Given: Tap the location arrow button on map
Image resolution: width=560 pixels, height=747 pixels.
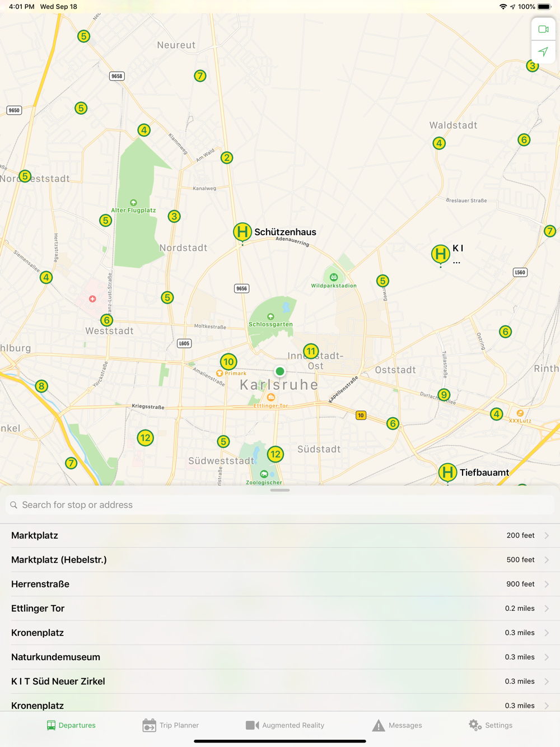Looking at the screenshot, I should click(x=543, y=52).
